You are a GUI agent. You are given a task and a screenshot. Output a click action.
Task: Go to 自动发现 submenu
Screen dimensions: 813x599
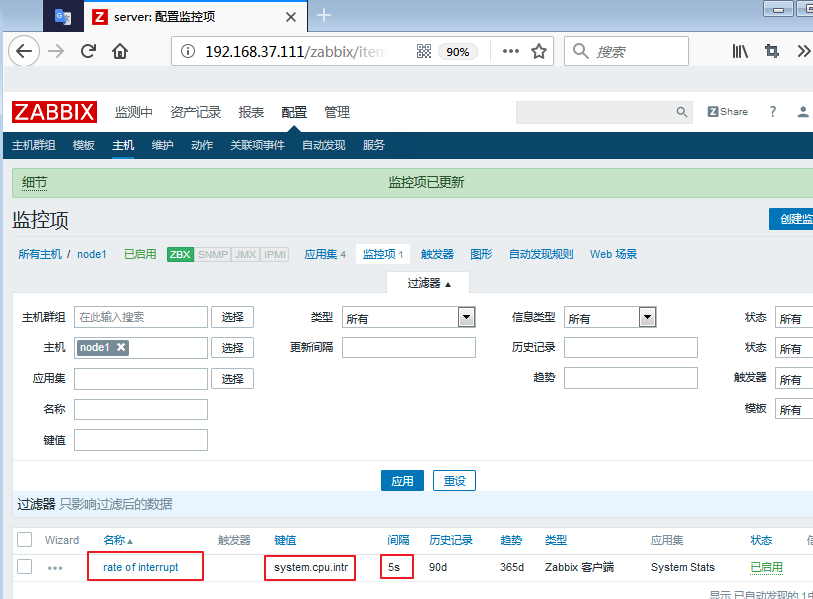pyautogui.click(x=324, y=145)
